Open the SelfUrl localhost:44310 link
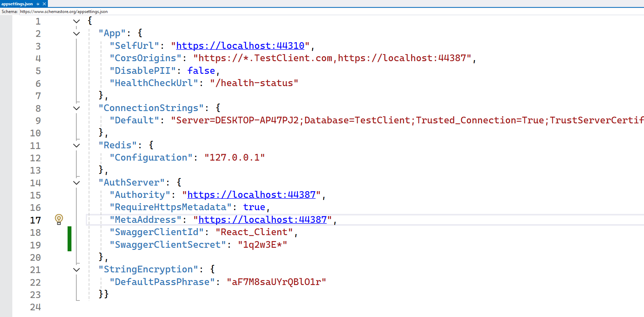644x317 pixels. 240,46
